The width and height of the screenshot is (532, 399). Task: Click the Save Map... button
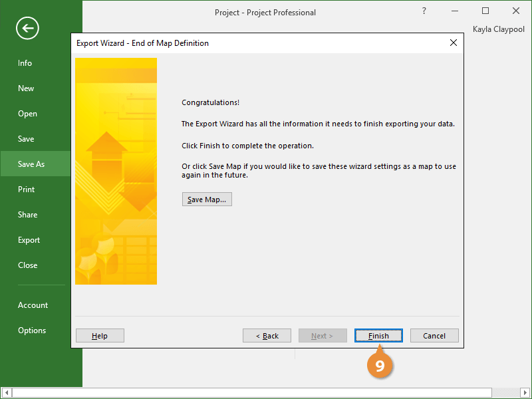207,199
